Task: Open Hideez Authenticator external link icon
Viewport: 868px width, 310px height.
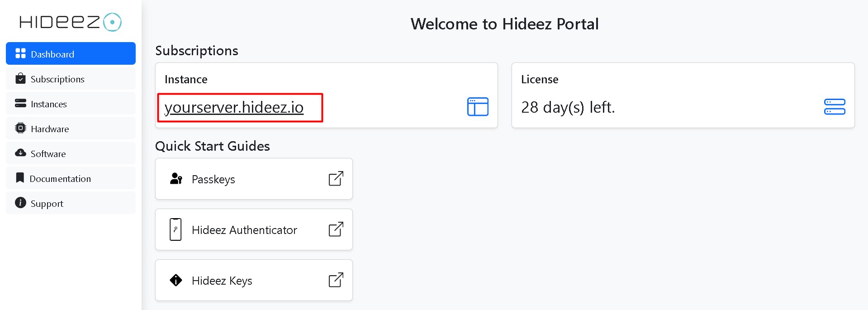Action: pos(336,229)
